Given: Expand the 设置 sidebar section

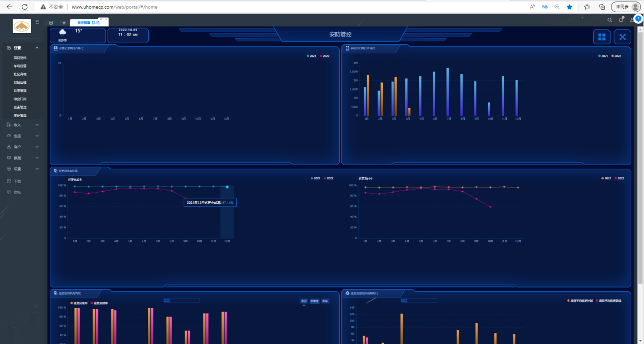Looking at the screenshot, I should click(23, 169).
